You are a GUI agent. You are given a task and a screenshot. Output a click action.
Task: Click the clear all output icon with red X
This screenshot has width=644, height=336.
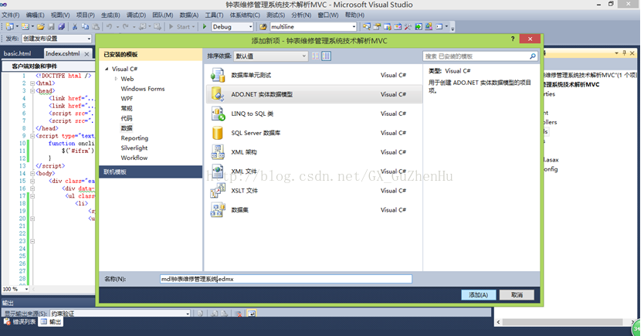[x=239, y=314]
